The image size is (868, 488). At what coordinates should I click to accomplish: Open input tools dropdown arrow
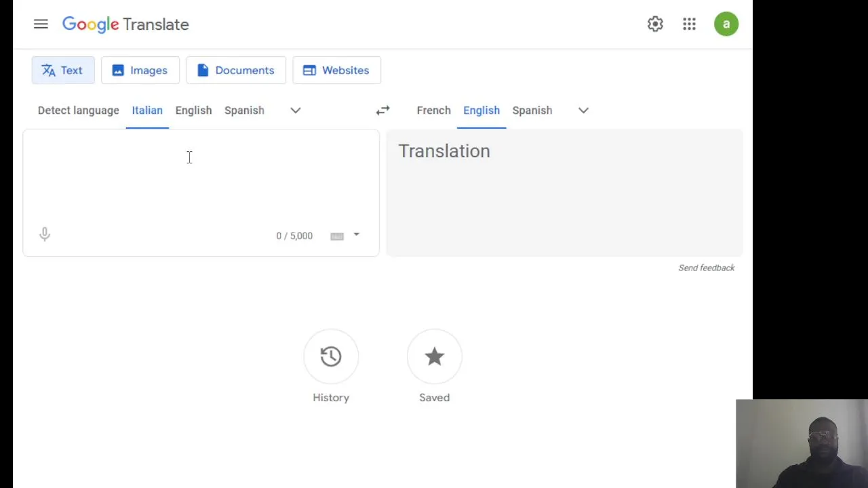pos(357,235)
